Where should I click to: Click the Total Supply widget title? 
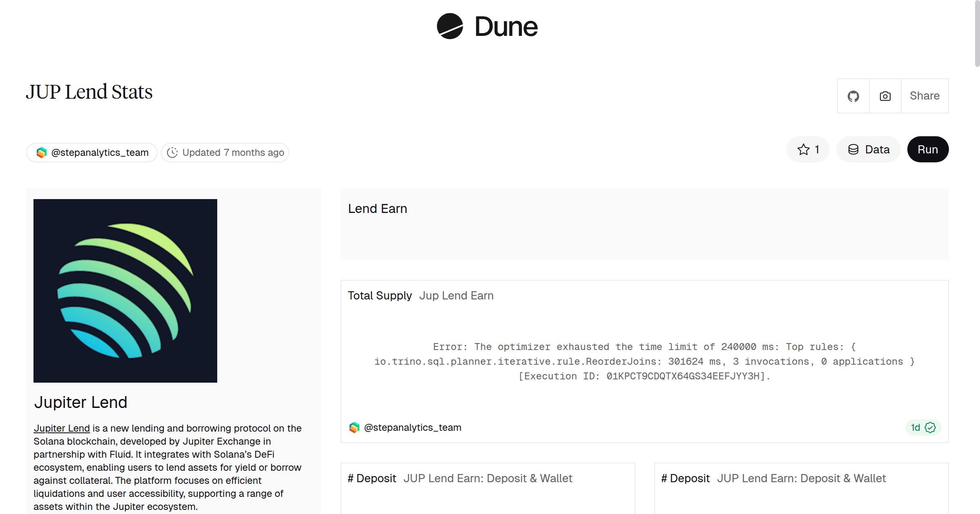point(380,295)
